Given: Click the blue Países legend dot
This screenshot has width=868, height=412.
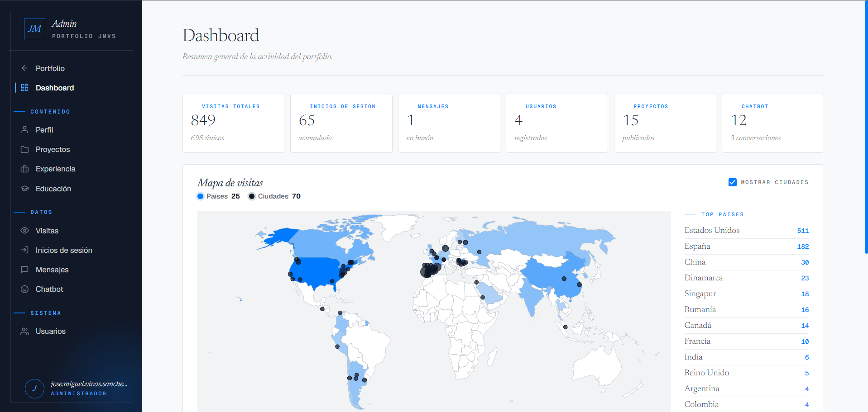Looking at the screenshot, I should click(200, 196).
